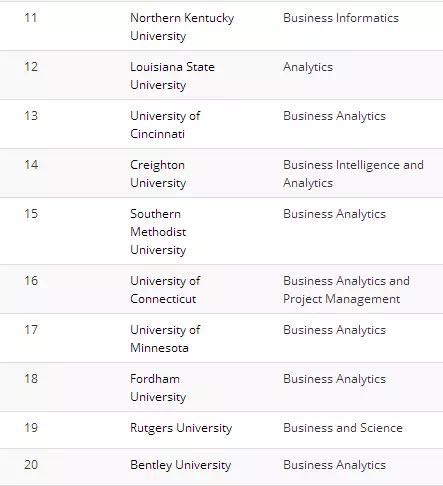Select the Business Informatics program cell
Image resolution: width=443 pixels, height=486 pixels.
tap(341, 18)
